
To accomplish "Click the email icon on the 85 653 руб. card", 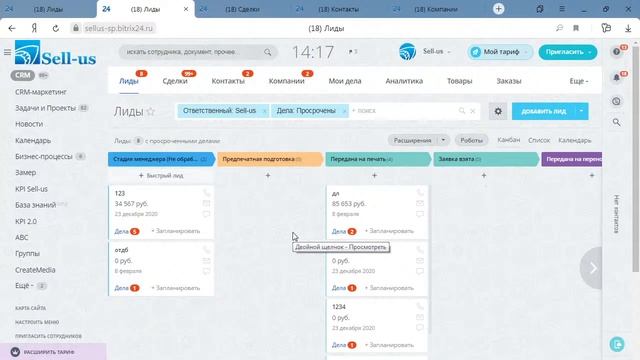I will [x=420, y=203].
